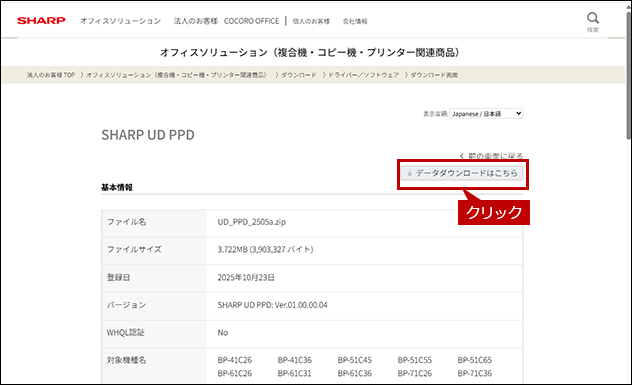
Task: Click the back chevron beside 前の画面に戻る
Action: tap(462, 156)
